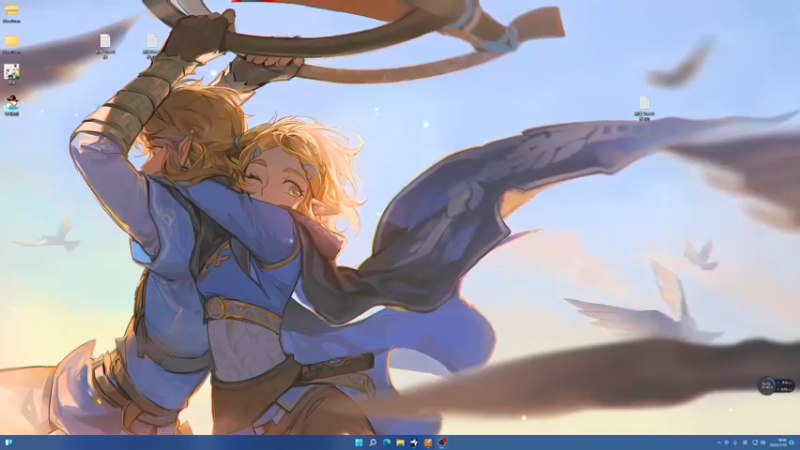The height and width of the screenshot is (450, 800).
Task: Show hidden system tray icons
Action: pos(719,442)
